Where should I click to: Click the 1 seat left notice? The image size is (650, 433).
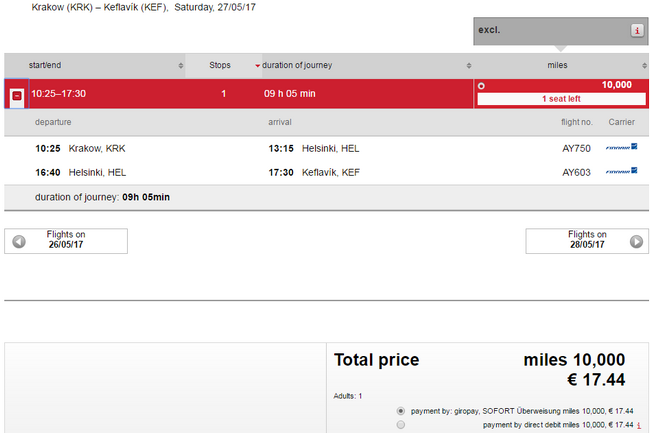[561, 99]
